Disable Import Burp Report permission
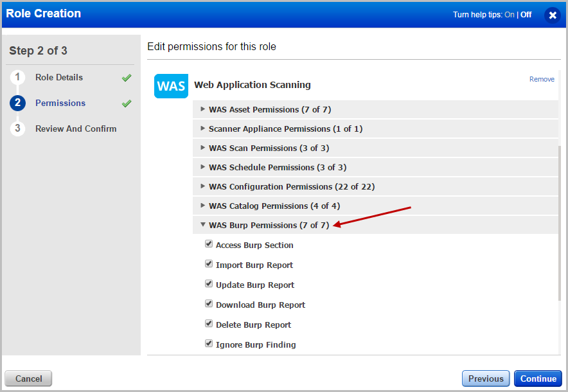Viewport: 568px width, 392px height. coord(209,263)
